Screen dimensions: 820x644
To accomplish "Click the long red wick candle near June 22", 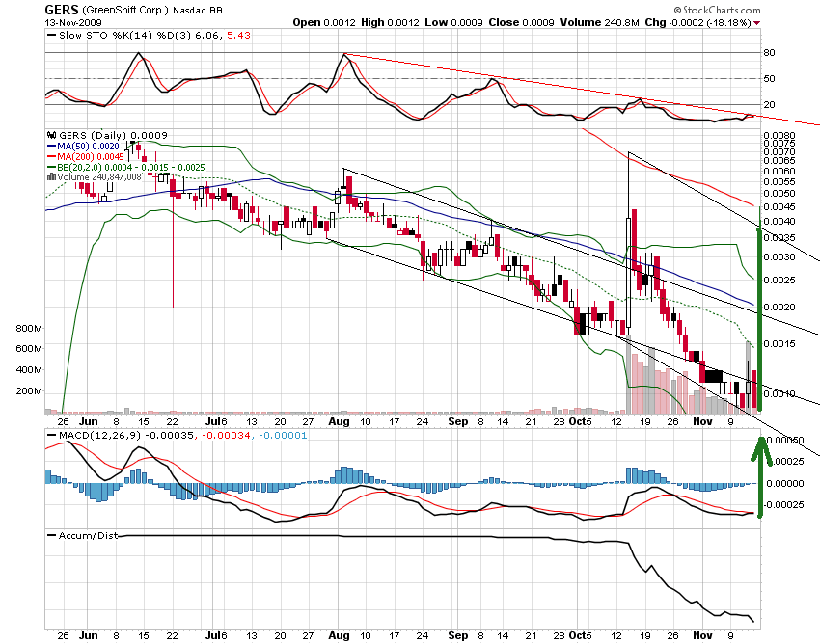I will point(173,240).
